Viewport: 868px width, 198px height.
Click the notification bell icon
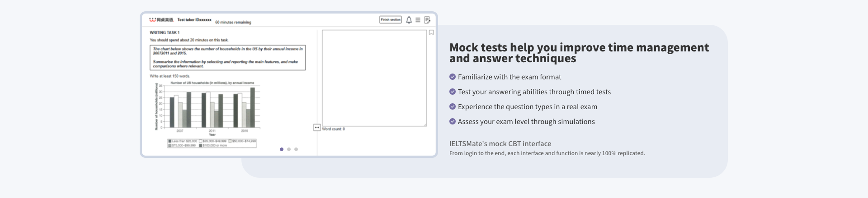(409, 20)
